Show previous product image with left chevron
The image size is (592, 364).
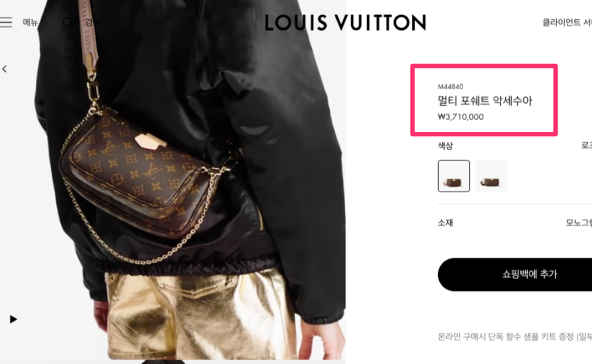(x=5, y=69)
